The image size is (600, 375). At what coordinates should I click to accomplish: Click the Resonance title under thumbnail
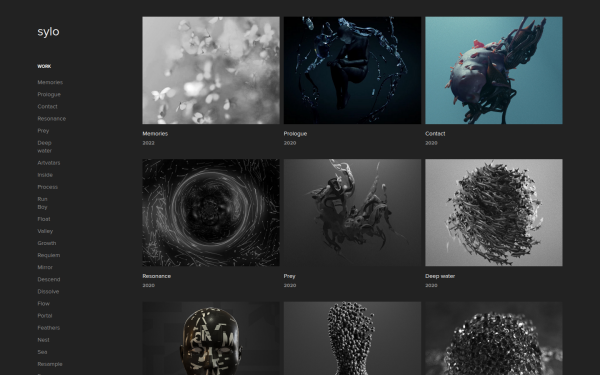pos(157,276)
